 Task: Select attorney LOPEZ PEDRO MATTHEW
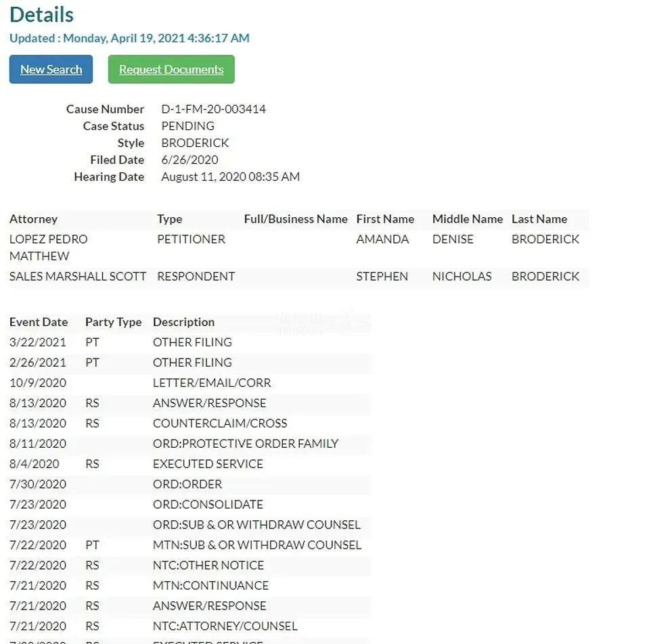[x=48, y=247]
